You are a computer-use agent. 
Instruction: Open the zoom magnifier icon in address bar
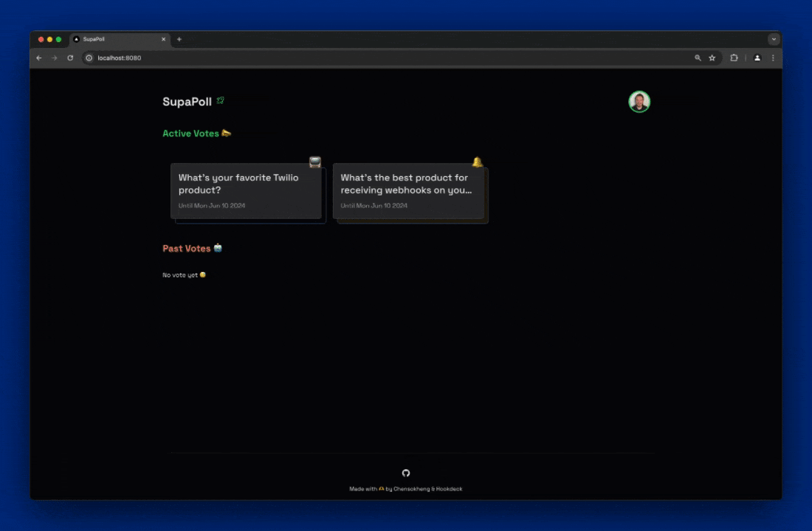698,58
